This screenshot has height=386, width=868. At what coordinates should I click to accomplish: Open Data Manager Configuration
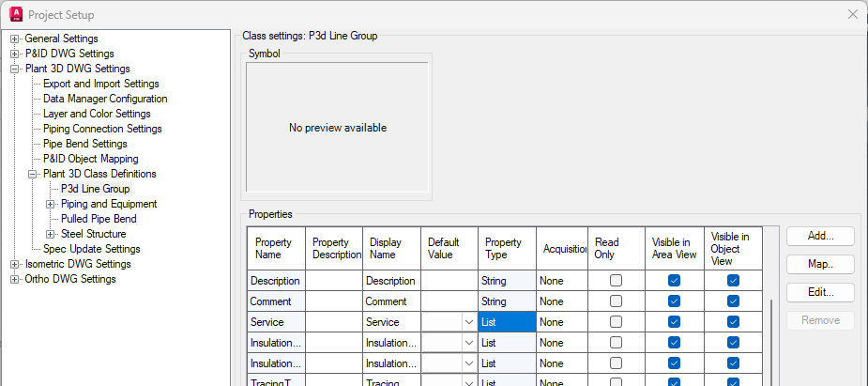[105, 99]
